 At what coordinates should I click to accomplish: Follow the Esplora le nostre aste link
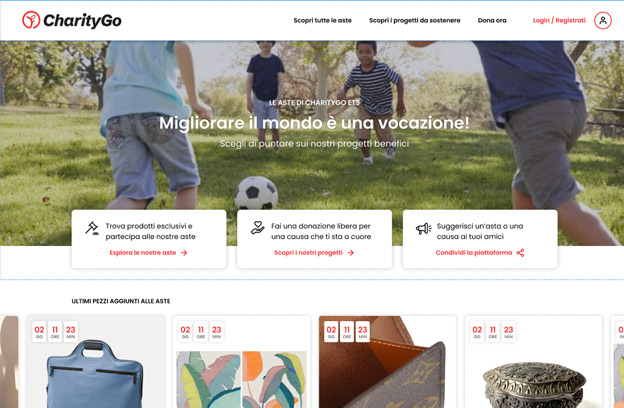142,253
